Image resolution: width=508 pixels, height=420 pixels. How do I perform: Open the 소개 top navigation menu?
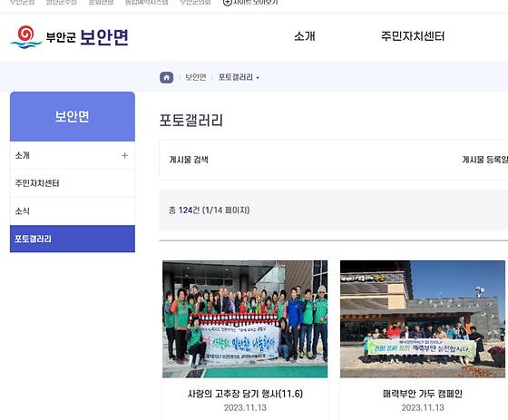coord(305,36)
